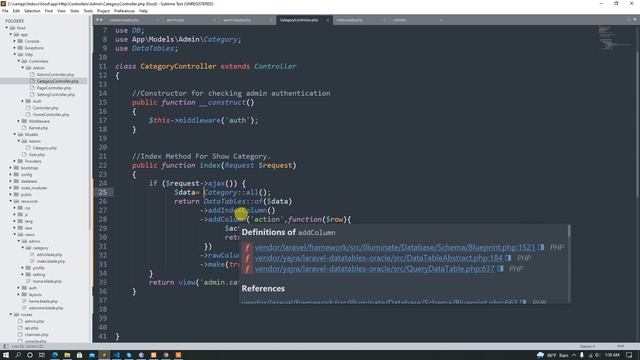Open SettingController.php file

[x=56, y=95]
